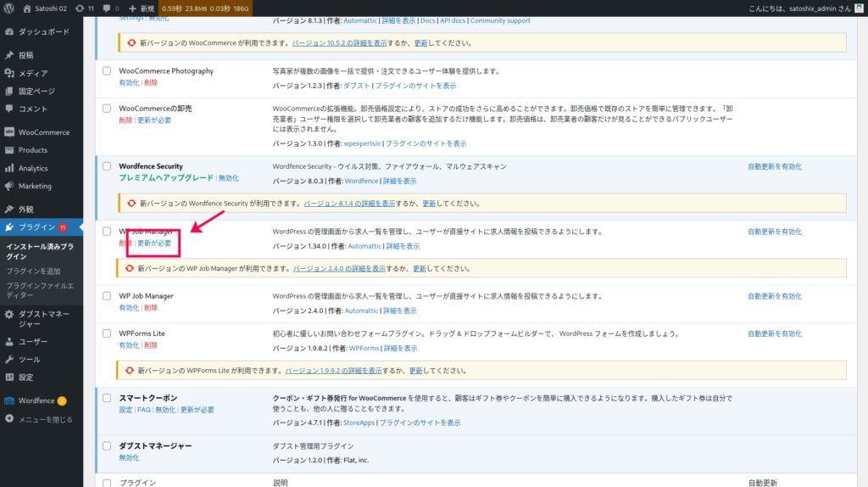Open the media library icon in sidebar
Viewport: 868px width, 487px height.
(x=9, y=73)
